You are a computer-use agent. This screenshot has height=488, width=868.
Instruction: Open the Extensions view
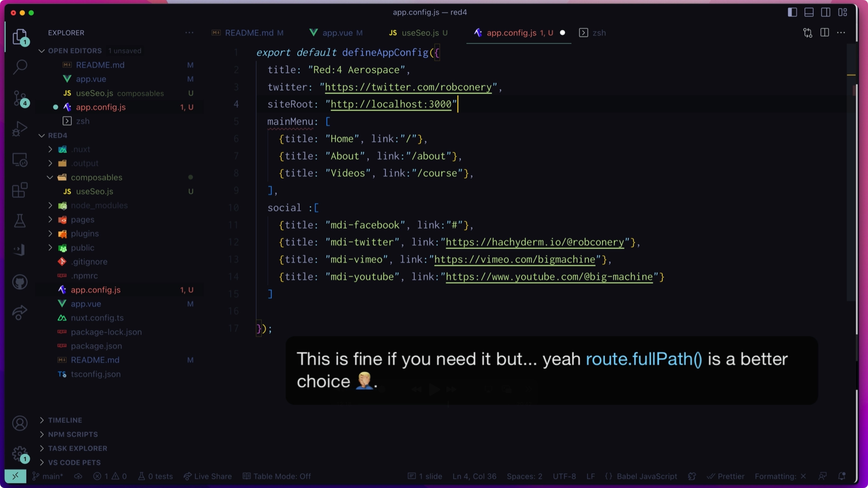pos(20,190)
